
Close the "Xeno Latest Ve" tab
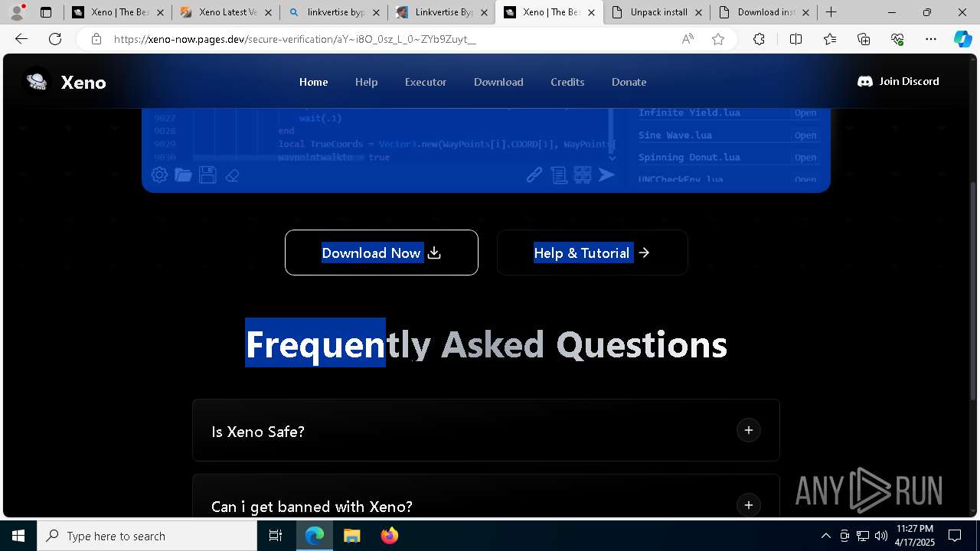coord(269,13)
